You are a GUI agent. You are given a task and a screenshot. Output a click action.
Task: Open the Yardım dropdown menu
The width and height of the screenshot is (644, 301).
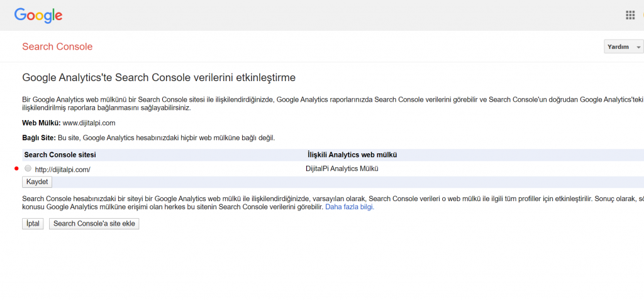pyautogui.click(x=623, y=47)
